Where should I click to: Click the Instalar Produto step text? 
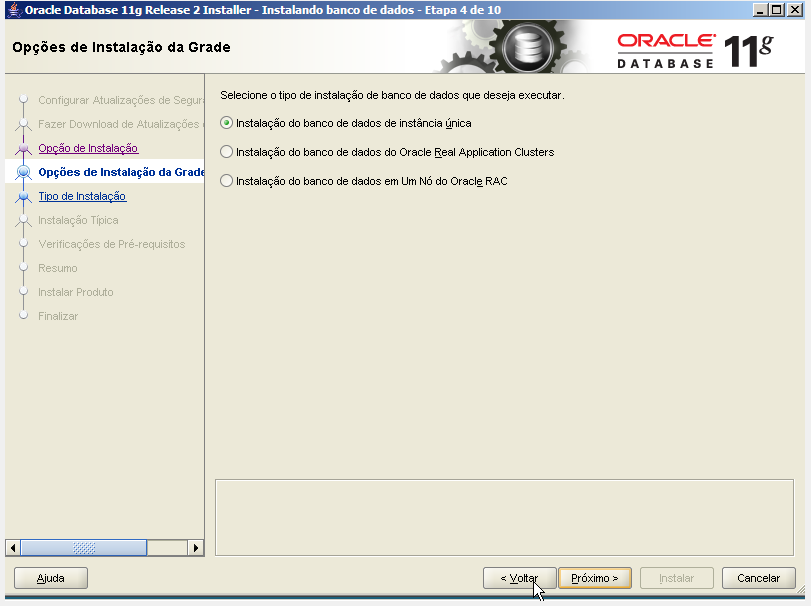pos(76,292)
